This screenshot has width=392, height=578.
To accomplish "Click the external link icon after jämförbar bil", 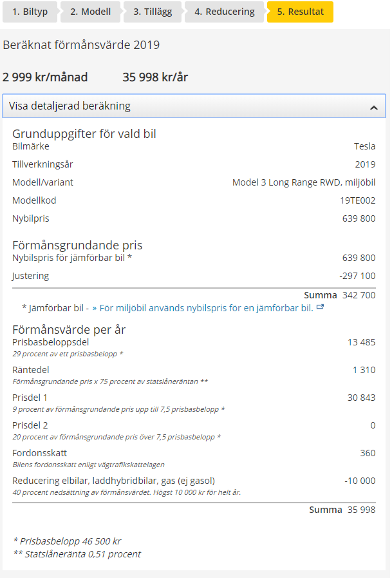I will pos(321,307).
